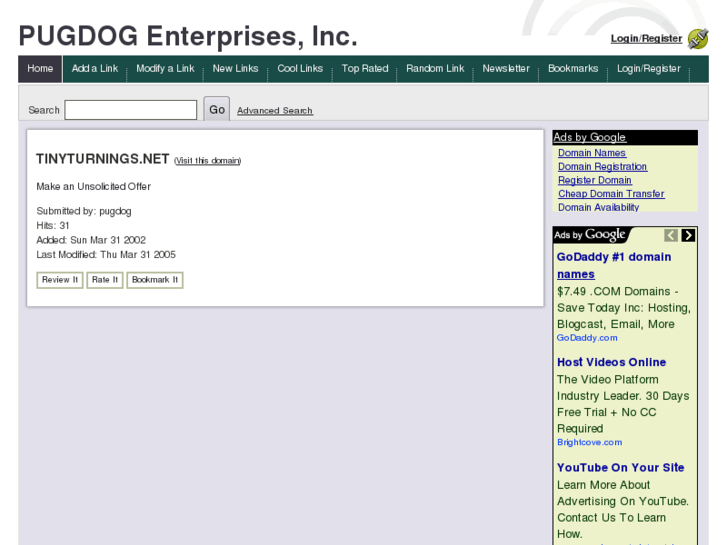Image resolution: width=727 pixels, height=545 pixels.
Task: Open Domain Registration ad link
Action: (602, 167)
